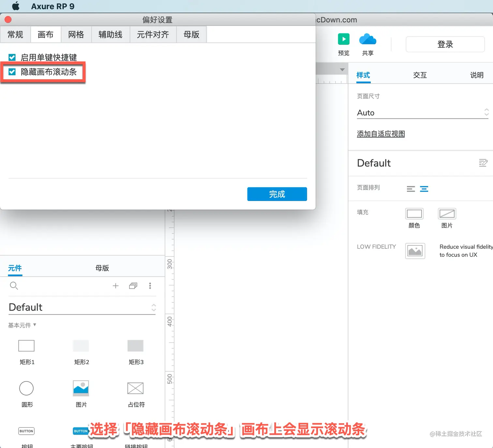Click the blue cloud Share icon
The width and height of the screenshot is (493, 448).
[x=367, y=39]
